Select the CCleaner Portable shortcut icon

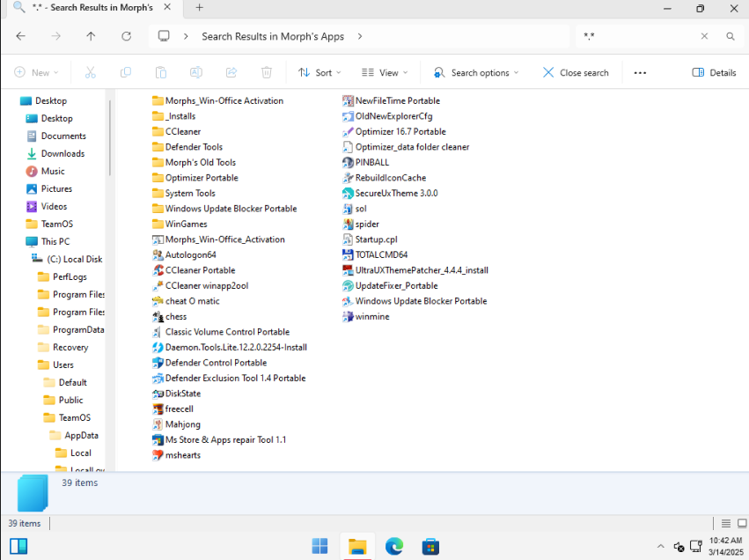tap(158, 270)
